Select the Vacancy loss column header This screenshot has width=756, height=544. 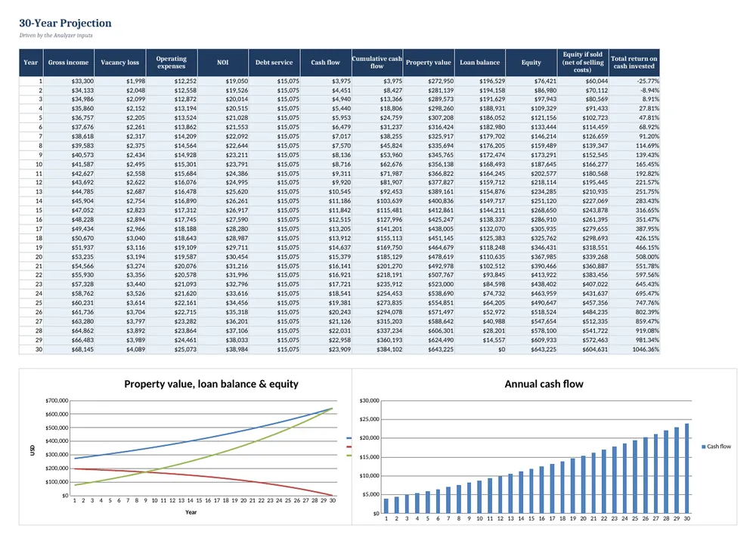pyautogui.click(x=120, y=62)
